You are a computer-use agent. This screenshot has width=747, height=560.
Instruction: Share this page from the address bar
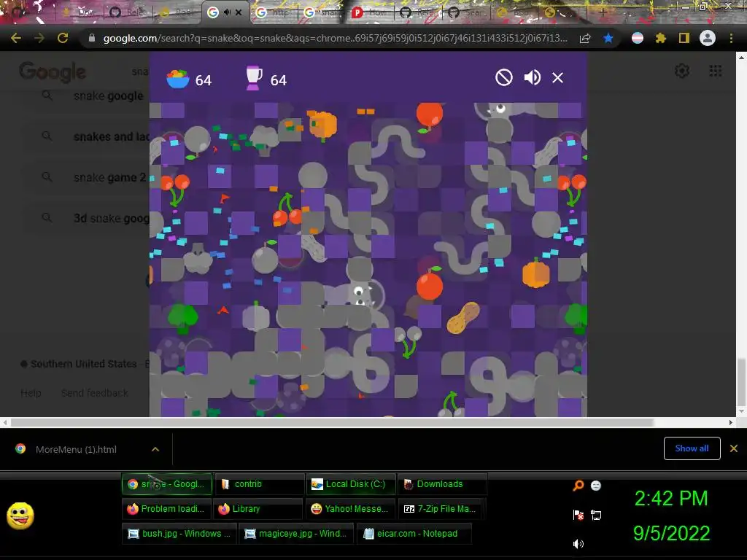tap(585, 39)
